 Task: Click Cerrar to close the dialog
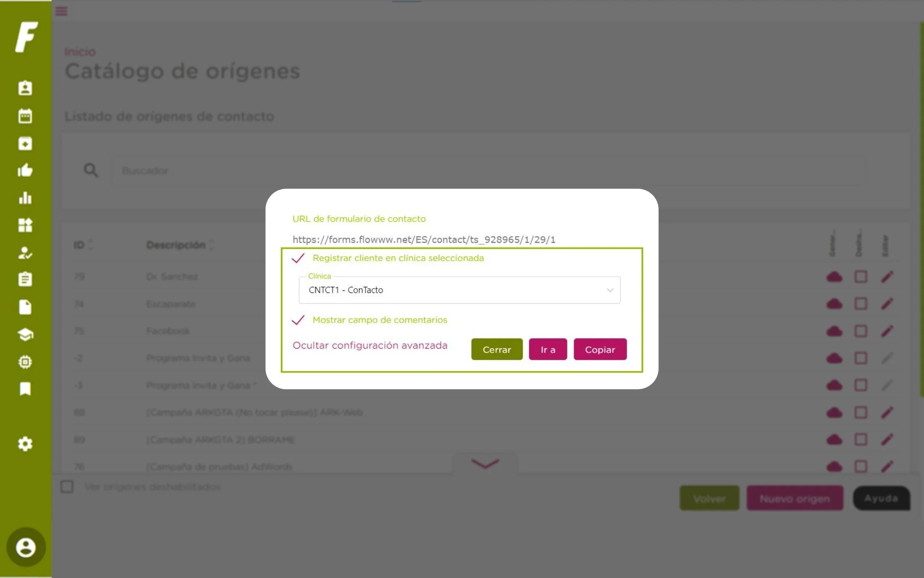(497, 349)
